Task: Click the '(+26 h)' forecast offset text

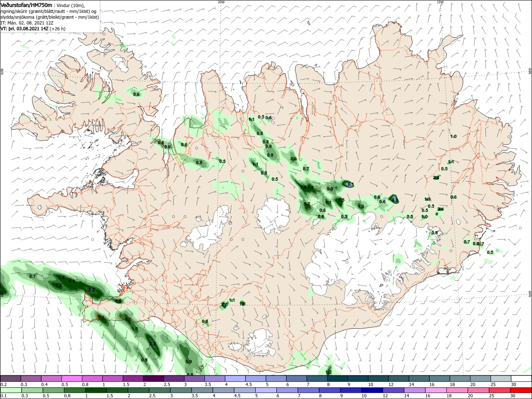Action: click(57, 29)
